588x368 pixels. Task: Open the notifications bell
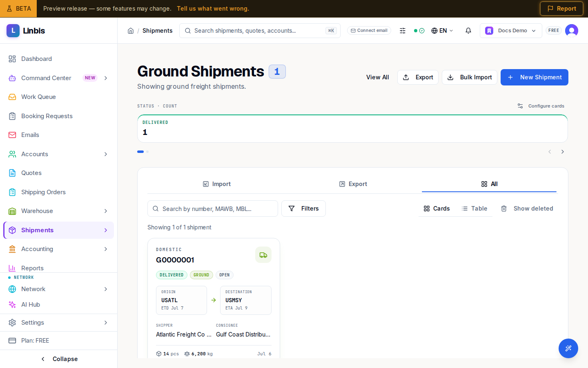468,31
